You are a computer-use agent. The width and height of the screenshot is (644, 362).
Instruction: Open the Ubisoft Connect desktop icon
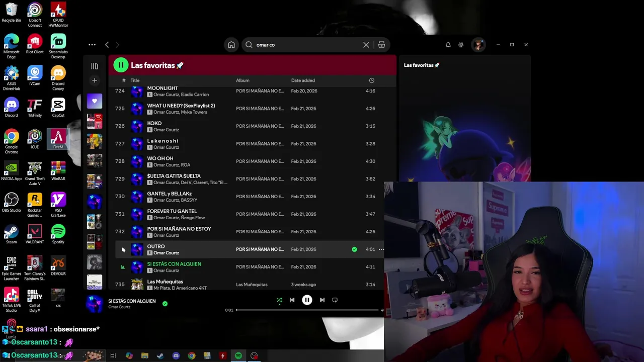[x=35, y=15]
